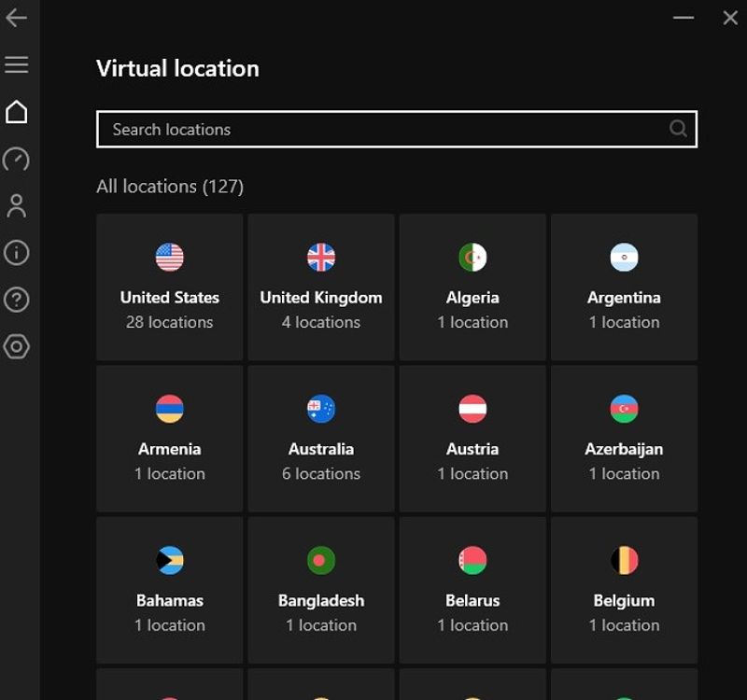Click the '28 locations' text
Viewport: 747px width, 700px height.
(x=170, y=322)
